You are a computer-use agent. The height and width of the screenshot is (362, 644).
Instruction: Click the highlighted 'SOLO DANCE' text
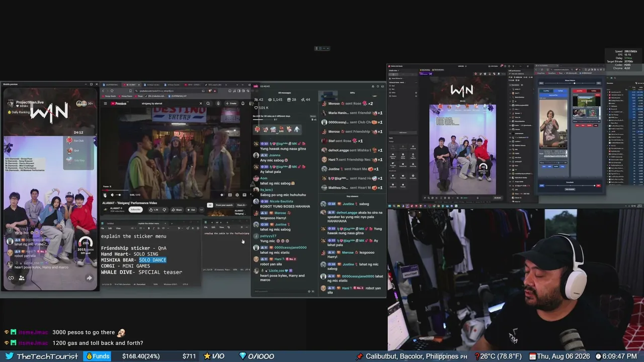(x=152, y=260)
